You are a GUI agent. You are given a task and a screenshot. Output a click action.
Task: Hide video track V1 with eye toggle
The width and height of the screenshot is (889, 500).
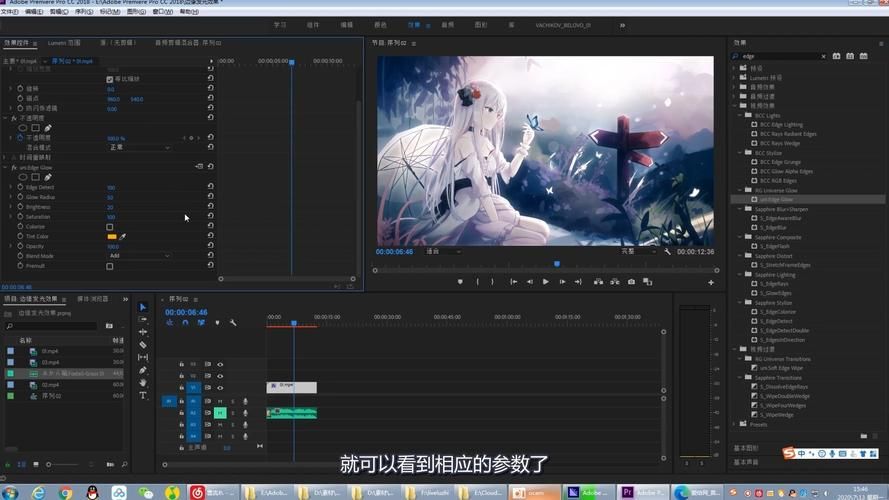pyautogui.click(x=220, y=388)
